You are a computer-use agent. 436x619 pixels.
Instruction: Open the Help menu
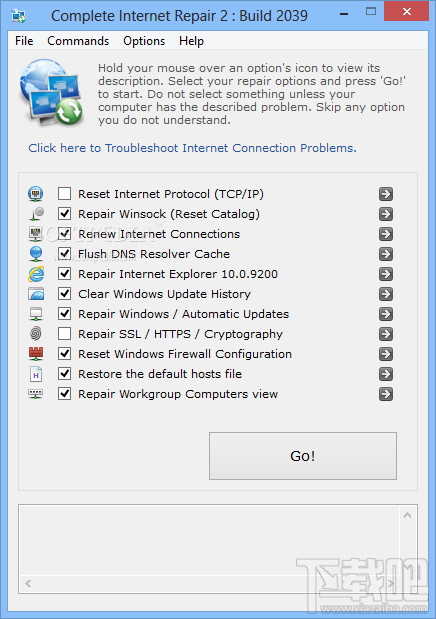pos(191,41)
